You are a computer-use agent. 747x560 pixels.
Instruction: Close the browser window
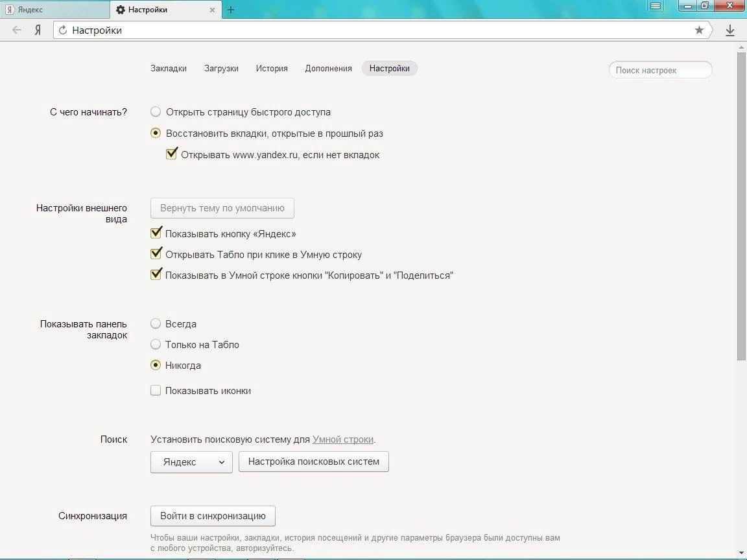[x=730, y=5]
